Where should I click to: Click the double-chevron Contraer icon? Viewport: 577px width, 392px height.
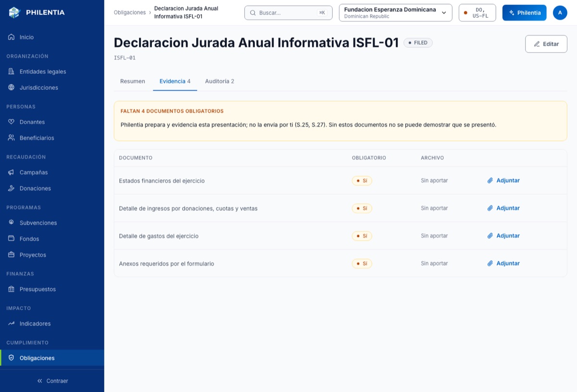(40, 381)
